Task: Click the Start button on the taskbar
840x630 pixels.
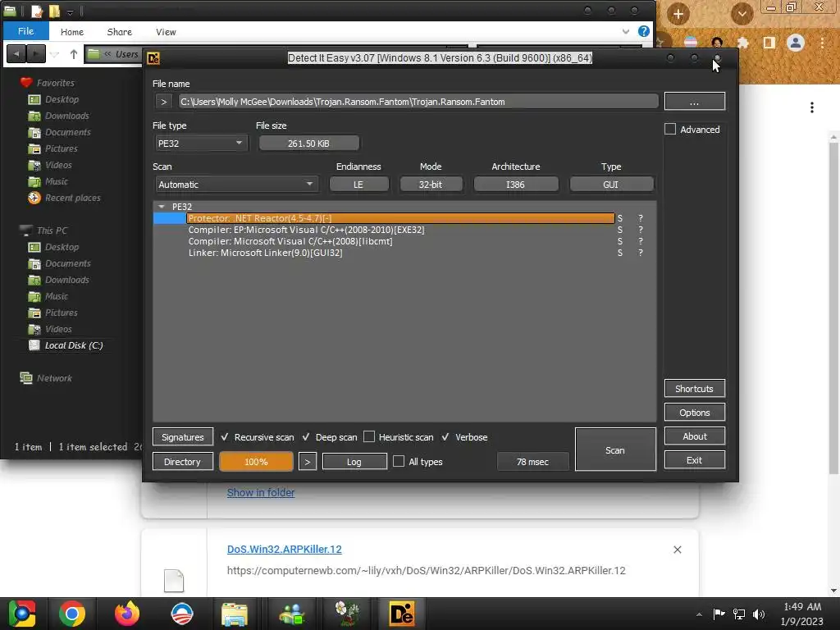Action: click(21, 614)
